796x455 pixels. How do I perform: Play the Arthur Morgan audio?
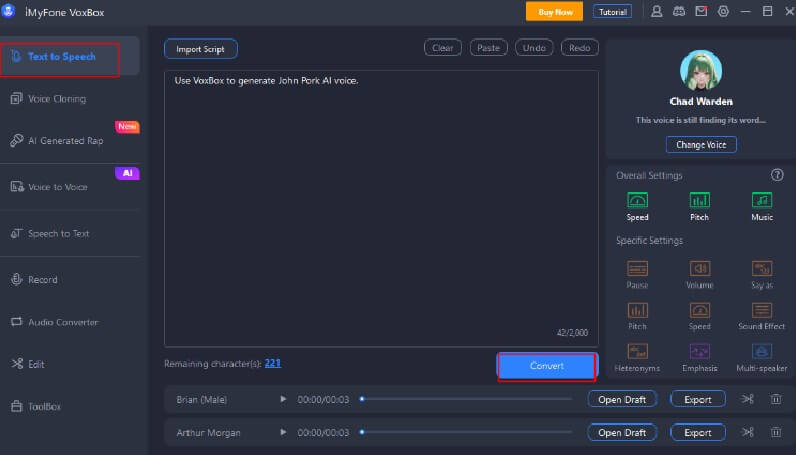pyautogui.click(x=283, y=432)
